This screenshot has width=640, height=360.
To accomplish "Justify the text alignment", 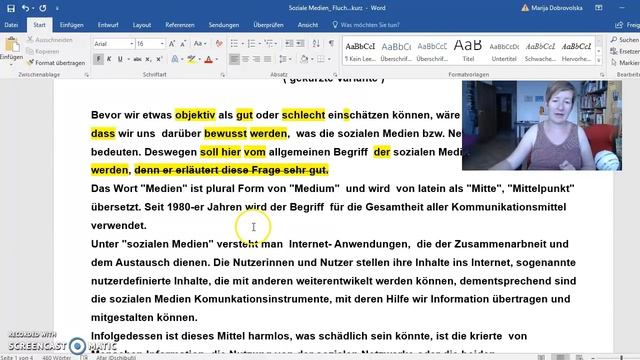I will point(267,60).
